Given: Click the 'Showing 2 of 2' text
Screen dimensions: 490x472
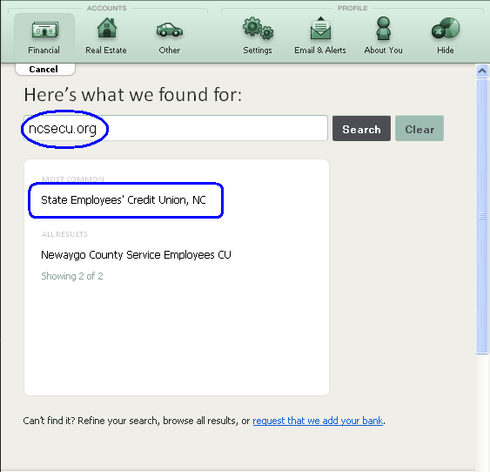Looking at the screenshot, I should 72,276.
